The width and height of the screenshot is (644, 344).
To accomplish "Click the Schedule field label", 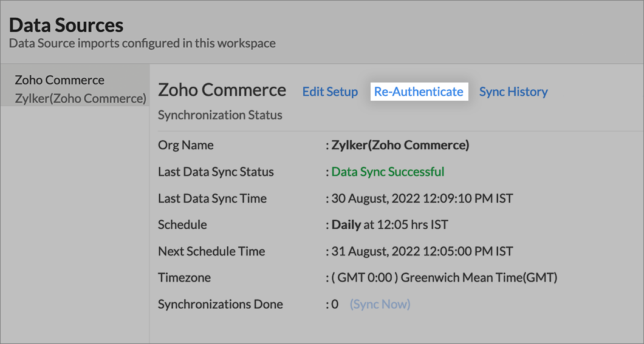I will pos(182,224).
